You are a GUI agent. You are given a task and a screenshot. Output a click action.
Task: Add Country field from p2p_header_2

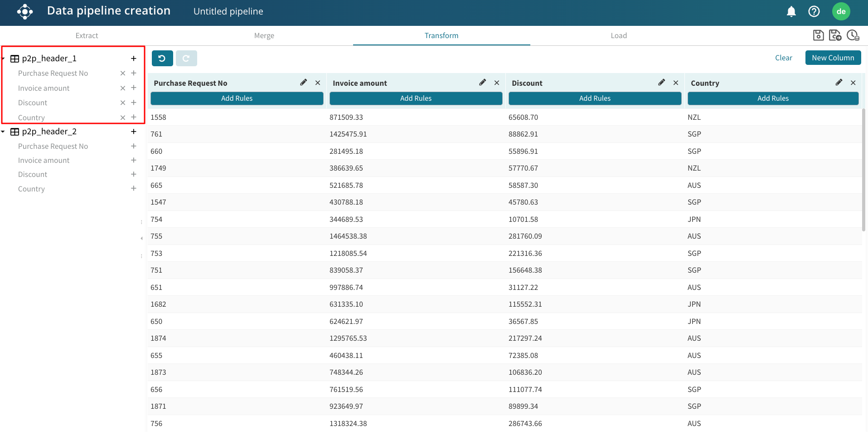point(134,189)
